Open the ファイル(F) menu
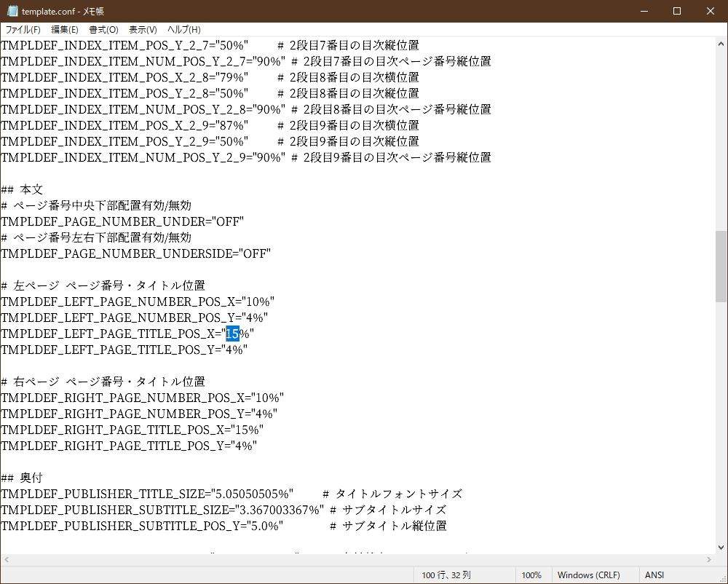 pos(23,30)
